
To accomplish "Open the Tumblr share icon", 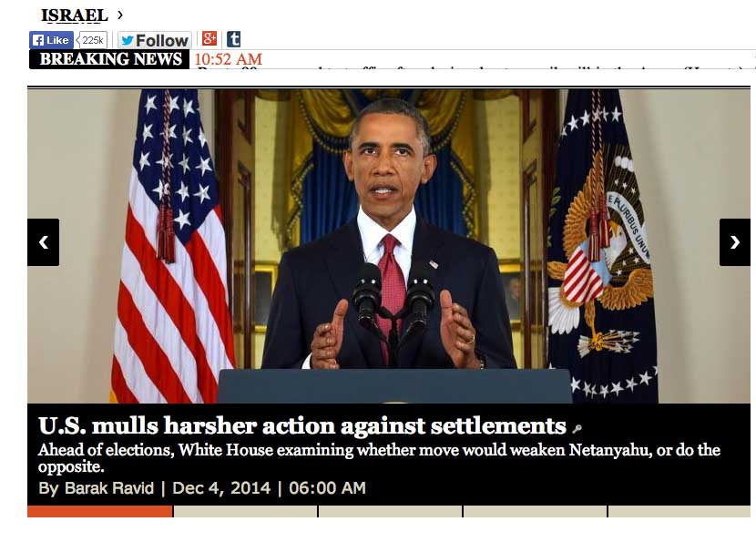I will (x=234, y=38).
